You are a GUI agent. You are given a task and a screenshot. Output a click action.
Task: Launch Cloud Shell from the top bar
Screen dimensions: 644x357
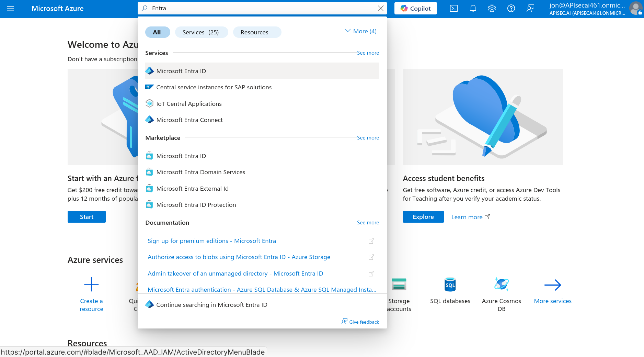click(454, 8)
